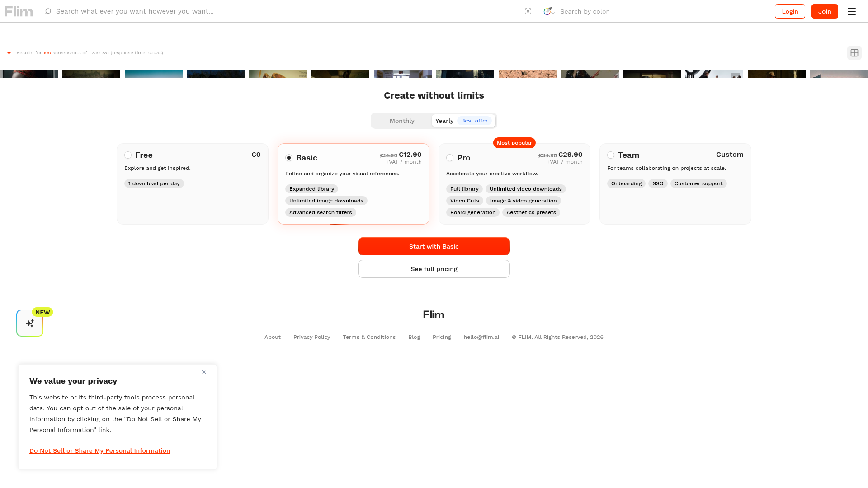
Task: Focus the main search input field
Action: pos(288,11)
